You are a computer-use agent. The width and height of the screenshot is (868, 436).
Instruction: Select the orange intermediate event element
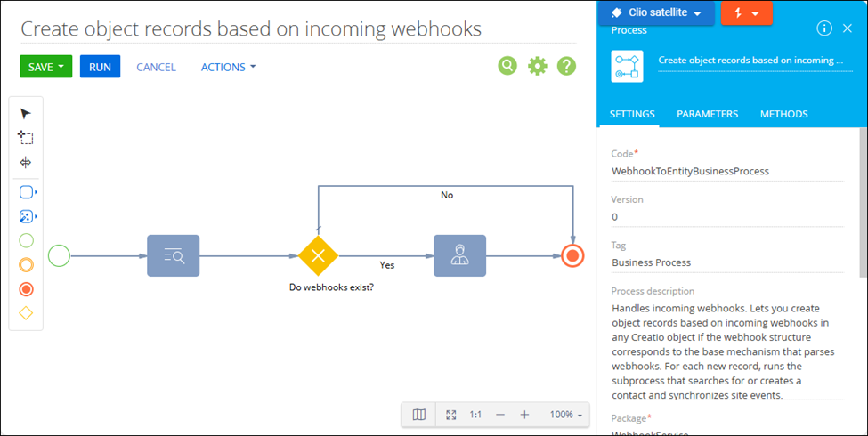(26, 264)
